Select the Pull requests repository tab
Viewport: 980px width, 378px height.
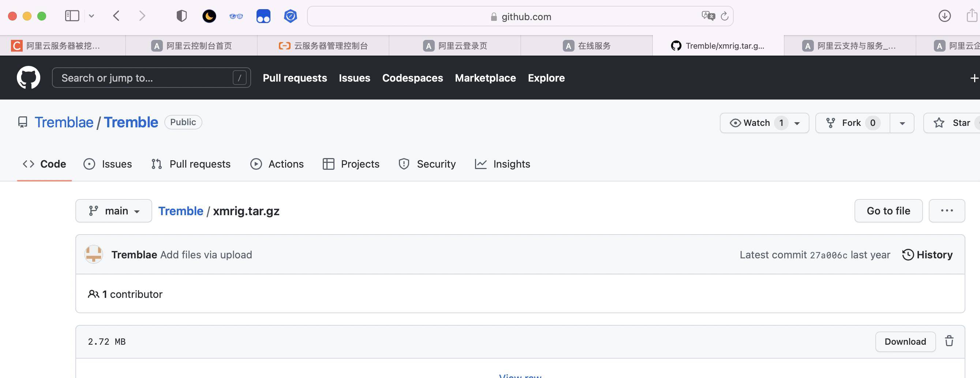191,164
